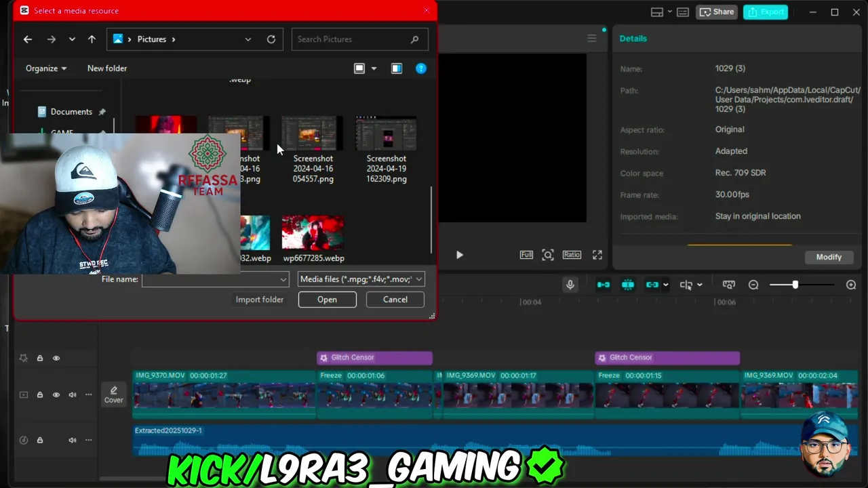
Task: Click the Share button
Action: point(717,12)
